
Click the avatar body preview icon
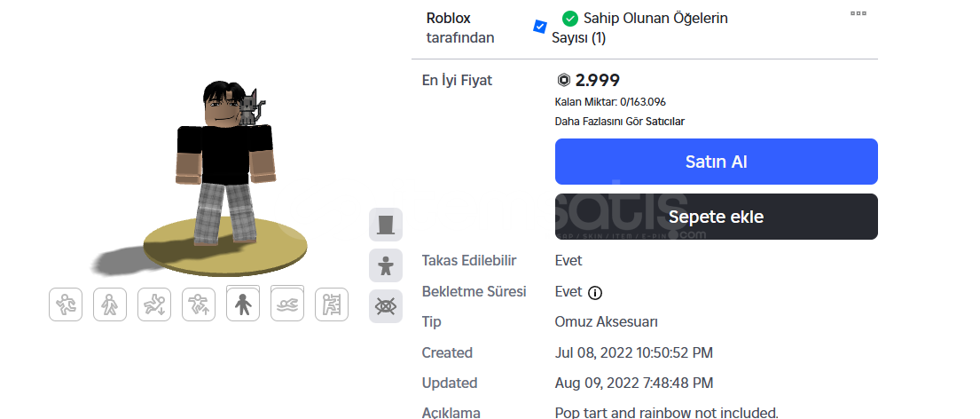coord(386,265)
